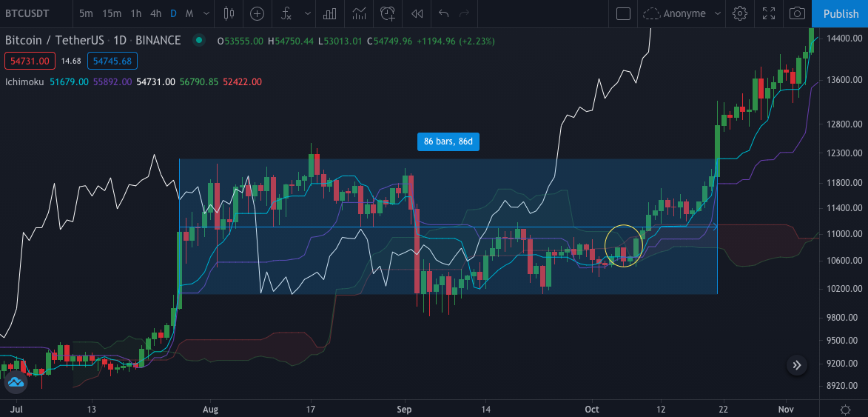Open the strategy templates chart icon
868x417 pixels.
pos(359,14)
